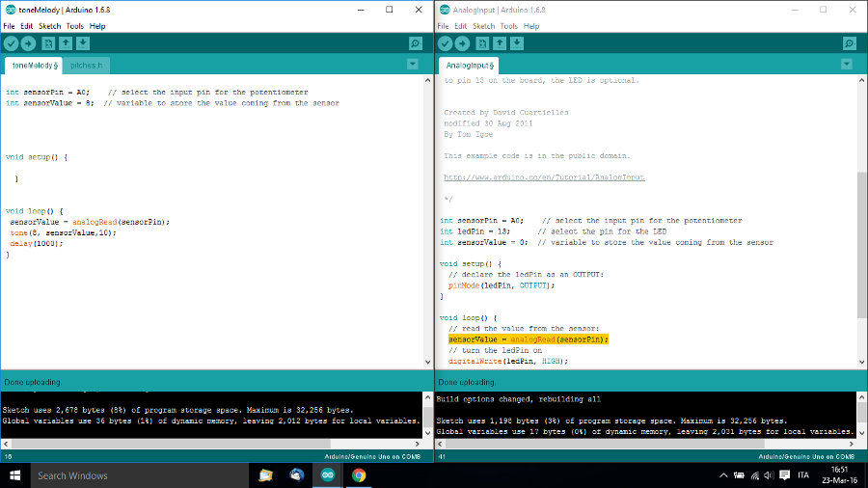Open Help menu in toneMelody window
This screenshot has height=488, width=868.
(x=97, y=26)
